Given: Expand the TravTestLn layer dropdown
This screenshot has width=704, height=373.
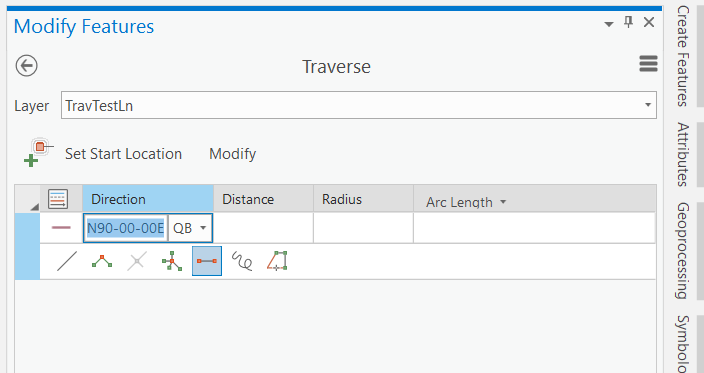Looking at the screenshot, I should 648,105.
